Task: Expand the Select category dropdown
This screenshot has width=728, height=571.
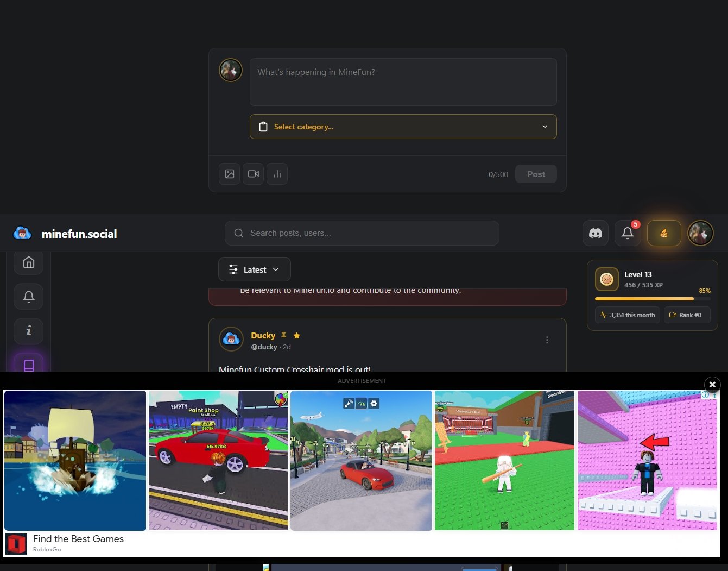Action: pos(403,127)
